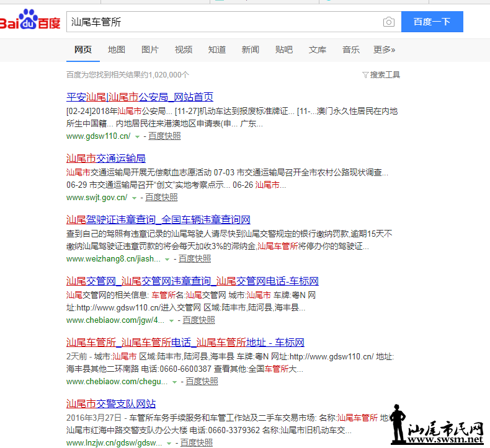Click the URL www.gdsw110.cn/
This screenshot has height=448, width=490.
click(x=99, y=136)
